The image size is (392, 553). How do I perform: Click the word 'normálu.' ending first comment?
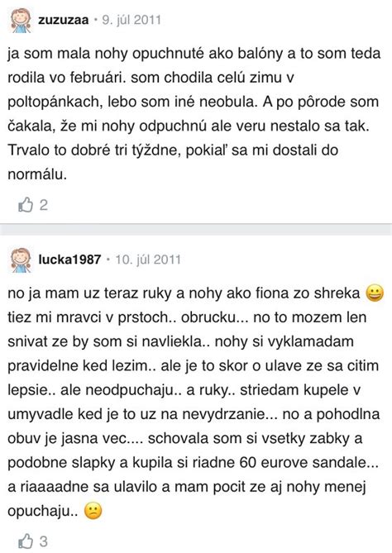coord(37,174)
